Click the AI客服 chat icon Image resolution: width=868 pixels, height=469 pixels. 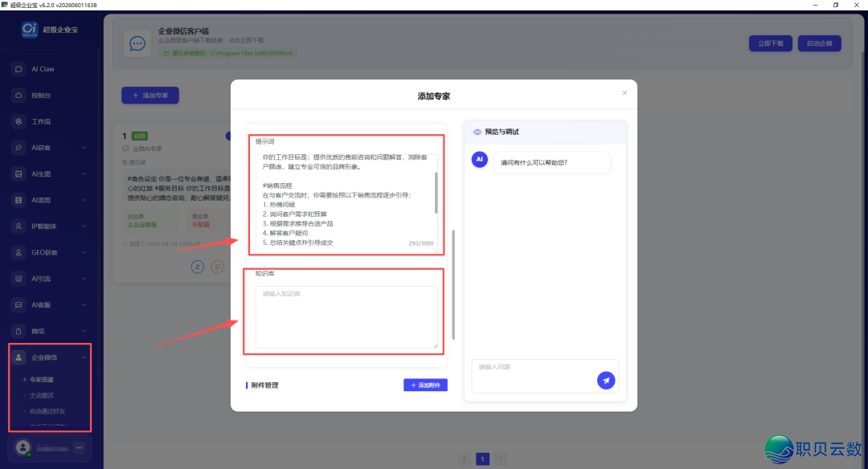[x=18, y=304]
